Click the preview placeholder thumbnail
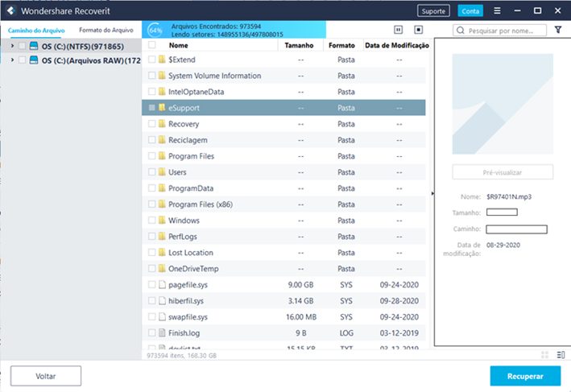Screen dimensions: 571x392 pyautogui.click(x=503, y=104)
